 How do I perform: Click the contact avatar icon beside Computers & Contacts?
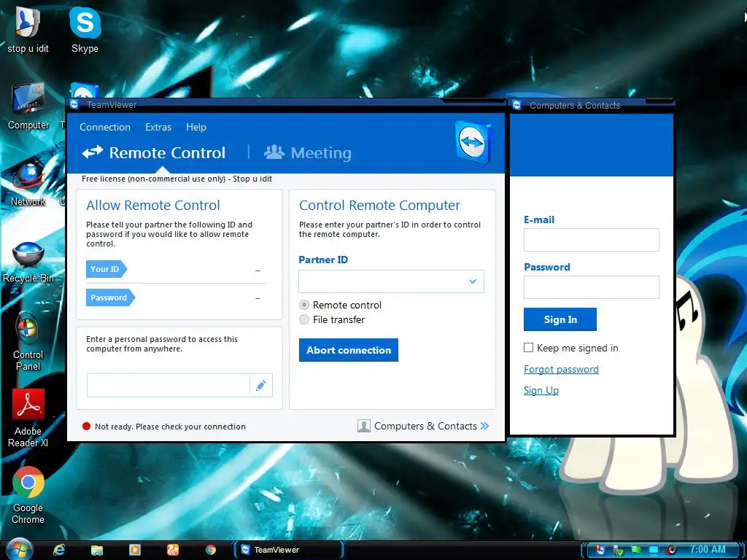[363, 426]
